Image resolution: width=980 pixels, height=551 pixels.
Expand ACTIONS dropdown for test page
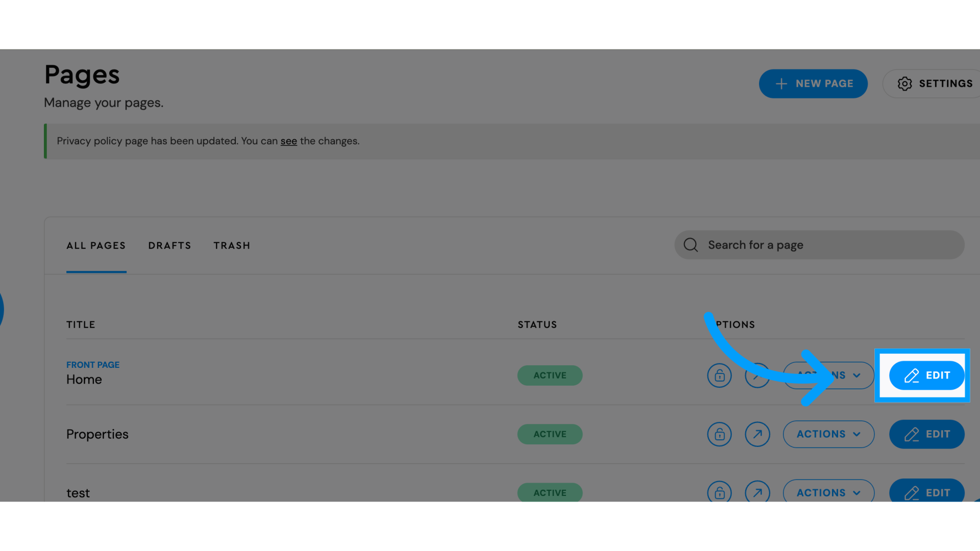(828, 493)
